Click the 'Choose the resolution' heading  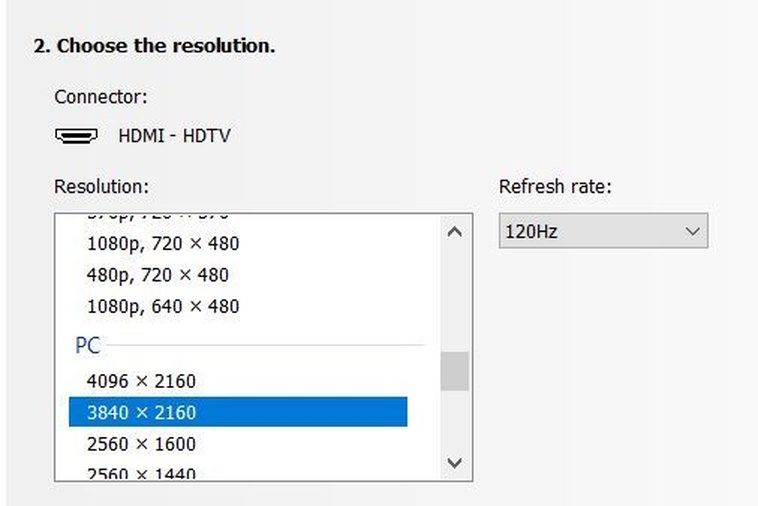(x=154, y=46)
